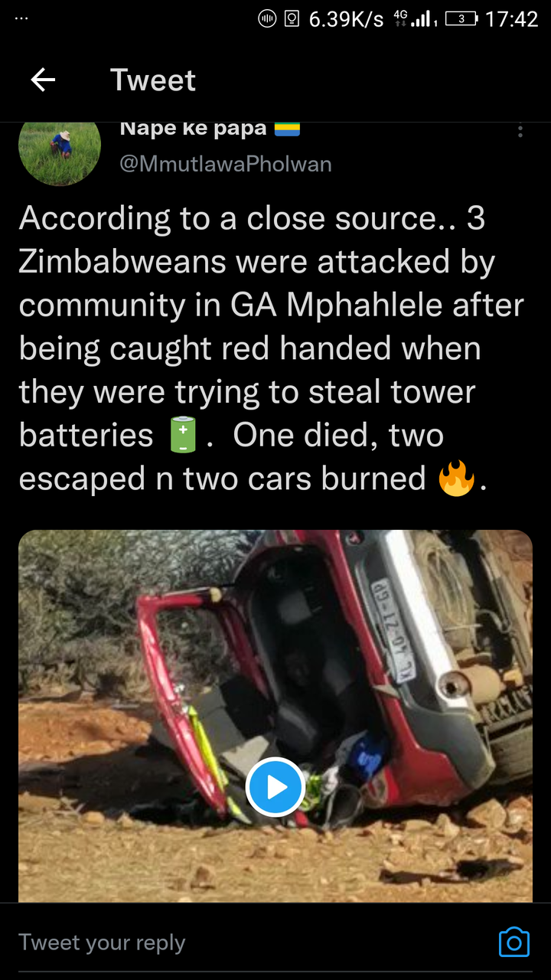Tap the tweet text about GA Mphahlele
The width and height of the screenshot is (551, 980).
tap(272, 348)
